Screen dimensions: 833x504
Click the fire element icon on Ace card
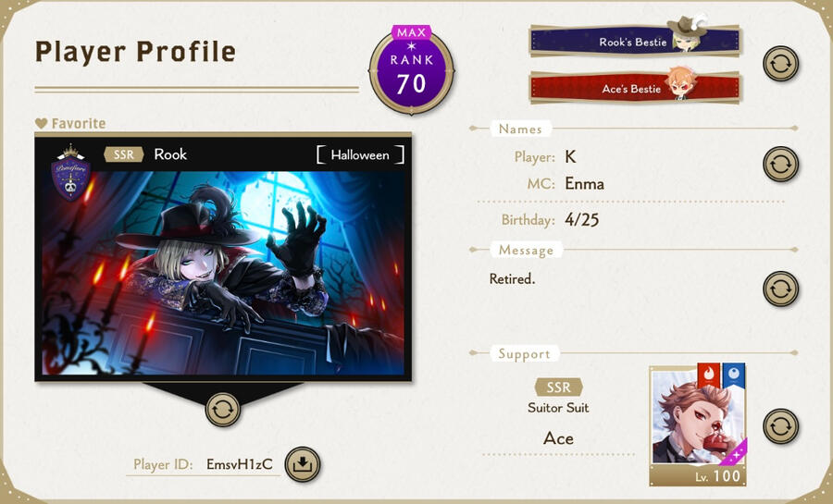tap(709, 375)
